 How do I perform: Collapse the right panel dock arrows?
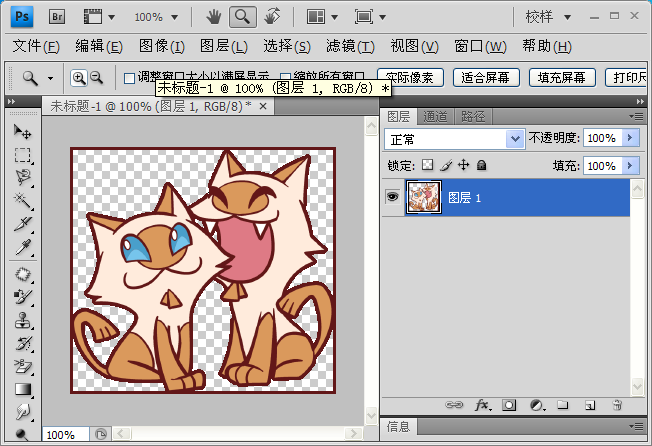coord(640,101)
